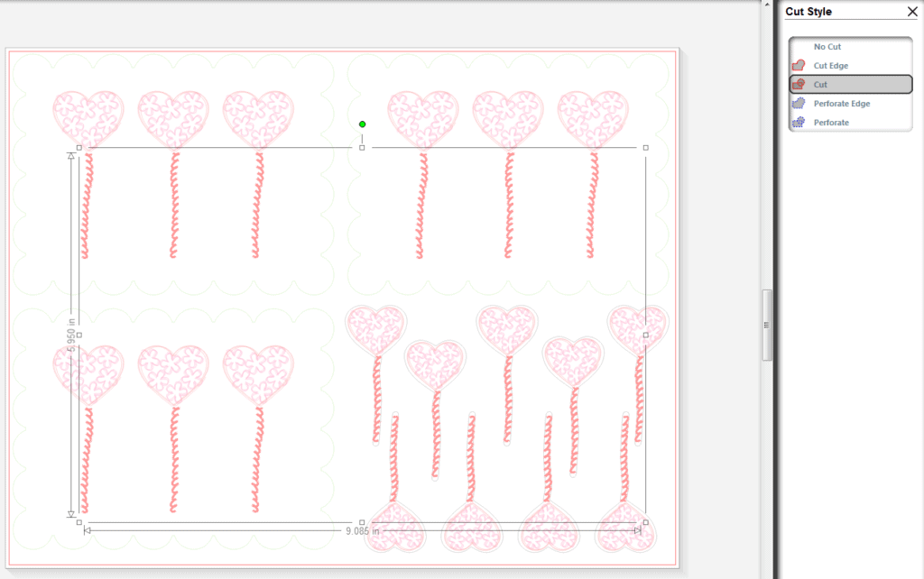Click the bottom-left selection handle
The height and width of the screenshot is (579, 924).
(79, 522)
